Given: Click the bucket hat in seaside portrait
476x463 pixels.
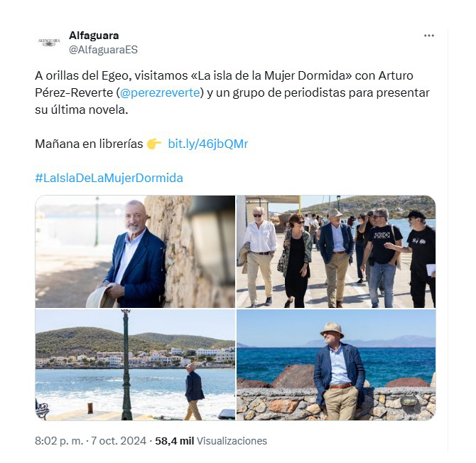Looking at the screenshot, I should [332, 329].
